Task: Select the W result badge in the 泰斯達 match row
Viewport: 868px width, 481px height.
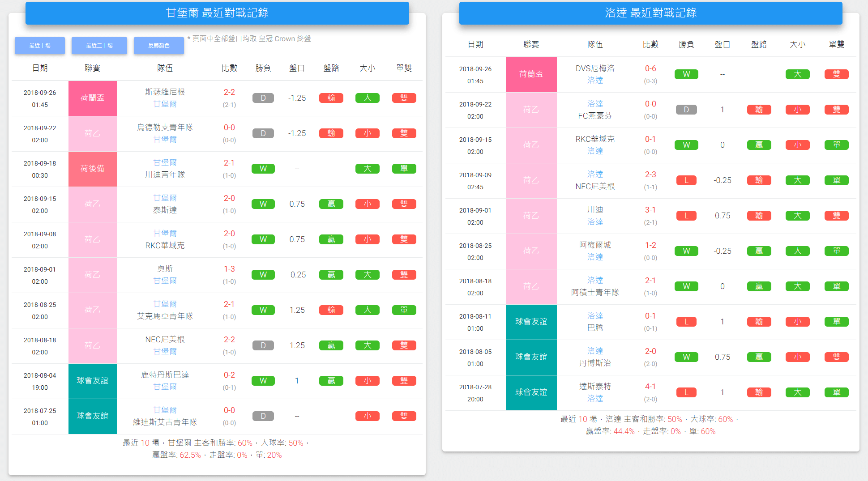Action: pyautogui.click(x=263, y=204)
